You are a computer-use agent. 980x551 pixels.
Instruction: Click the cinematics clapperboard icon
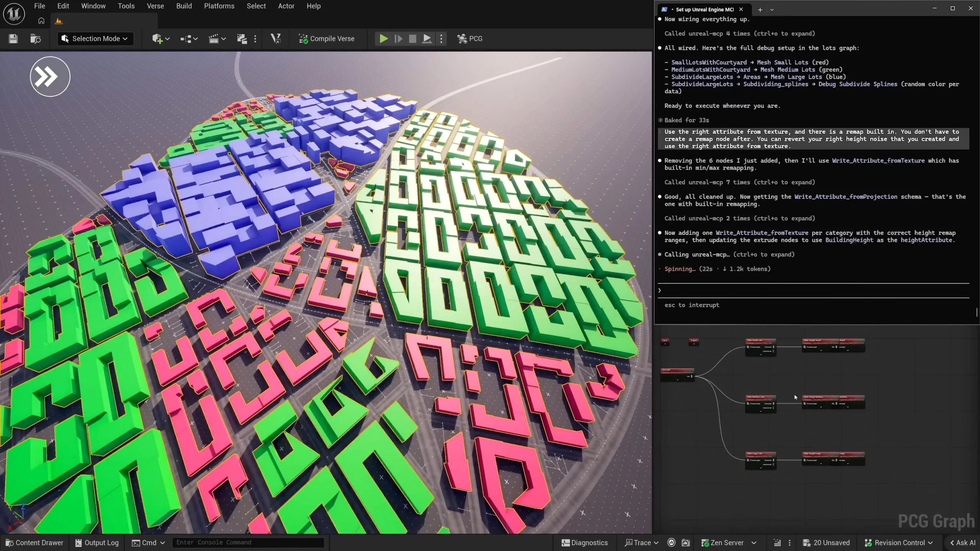tap(214, 39)
